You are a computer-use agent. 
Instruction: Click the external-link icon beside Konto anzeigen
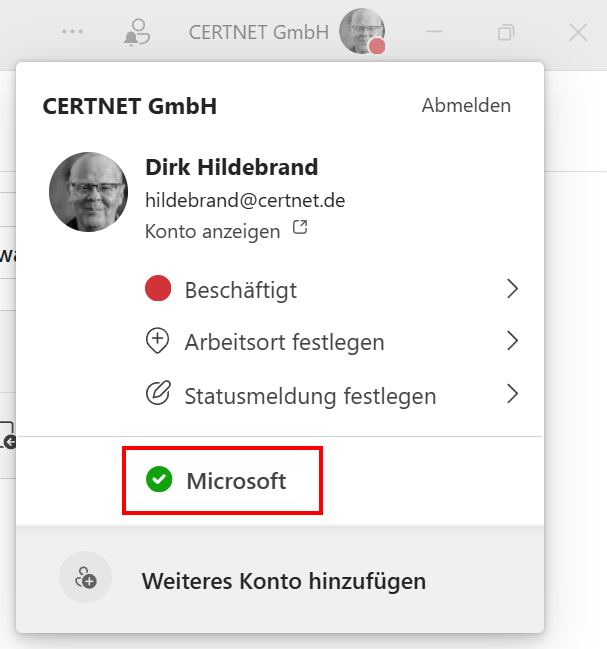pyautogui.click(x=299, y=229)
